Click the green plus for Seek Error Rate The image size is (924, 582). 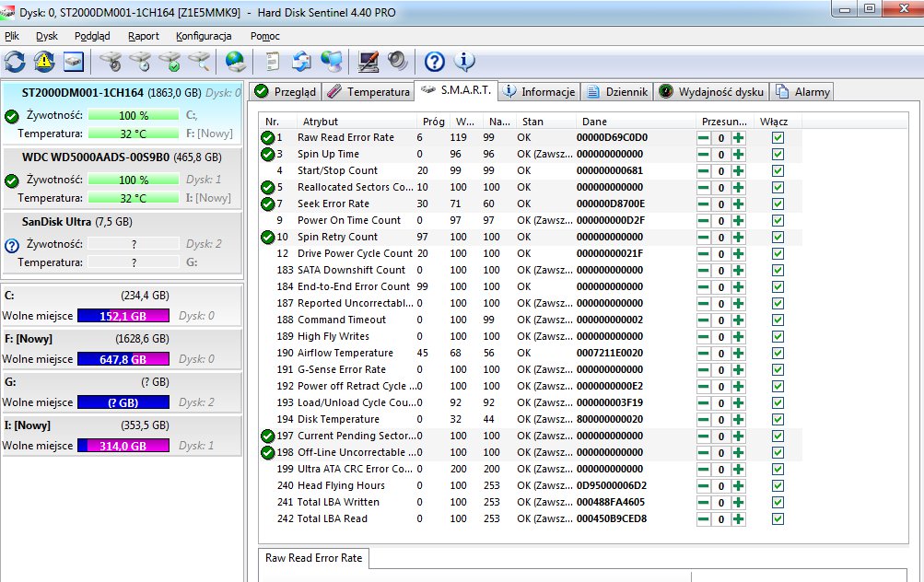point(739,204)
